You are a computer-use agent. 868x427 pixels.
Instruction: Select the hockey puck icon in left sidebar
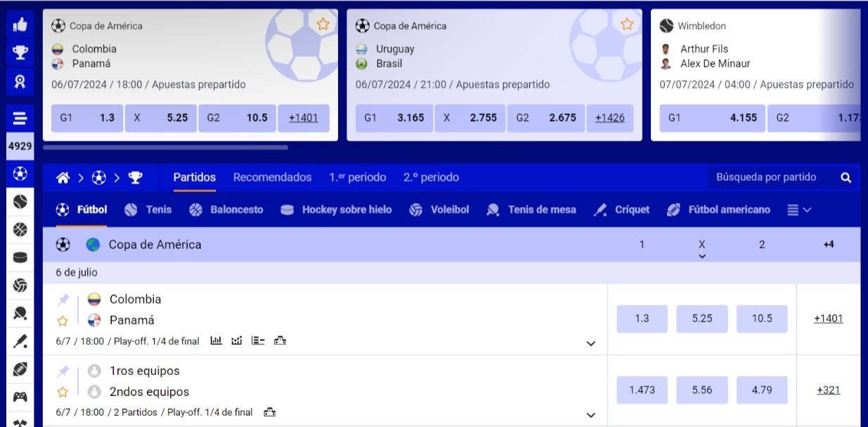coord(20,257)
